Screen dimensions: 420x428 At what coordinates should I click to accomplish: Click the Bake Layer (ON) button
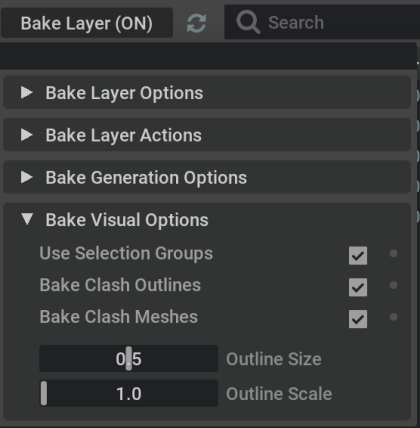(x=87, y=23)
